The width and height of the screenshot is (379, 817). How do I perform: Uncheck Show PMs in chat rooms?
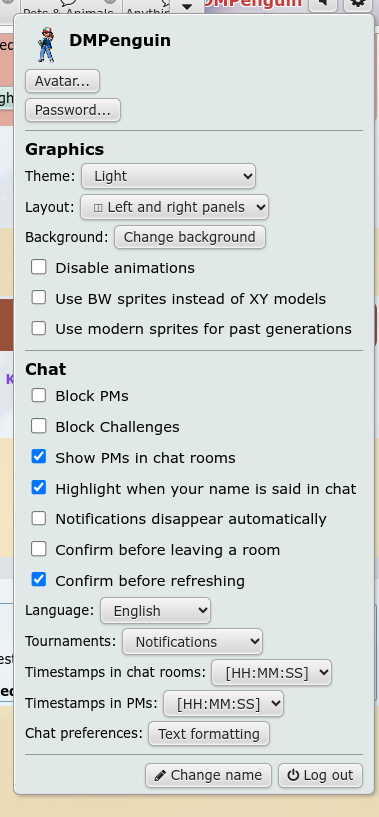tap(39, 457)
